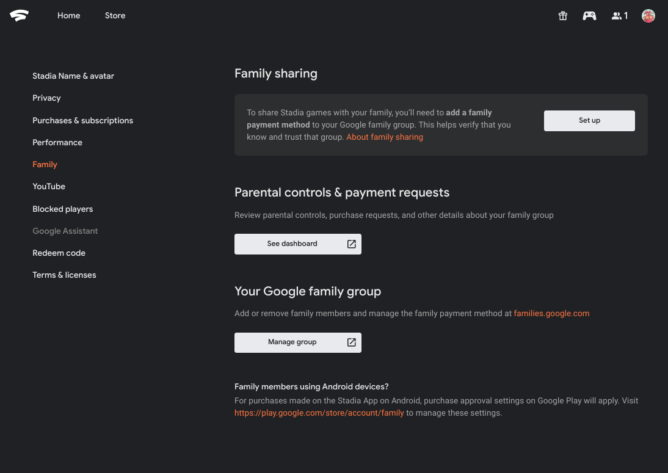Open the Redeem code page
Viewport: 668px width, 473px height.
[x=58, y=253]
